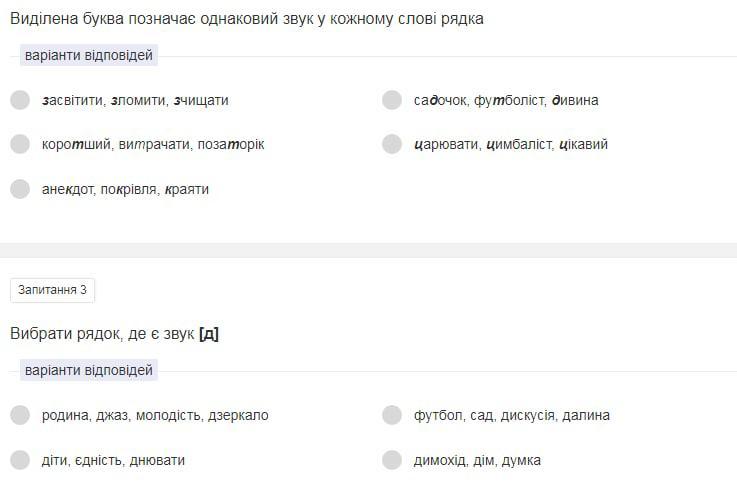Select radio button for 'засвітити, зломити, зчищати'

[20, 100]
